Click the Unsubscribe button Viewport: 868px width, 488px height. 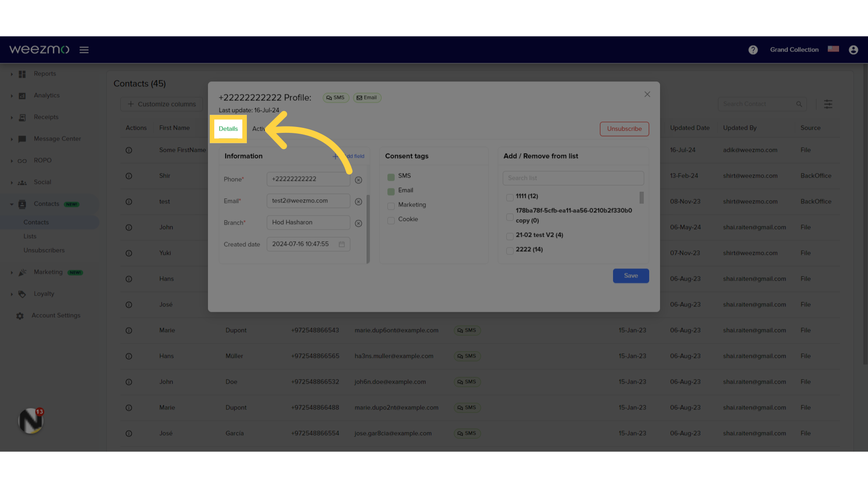click(624, 129)
